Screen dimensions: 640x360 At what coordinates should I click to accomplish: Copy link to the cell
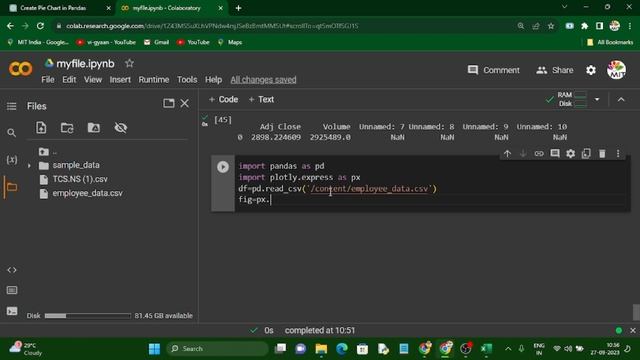[x=539, y=153]
